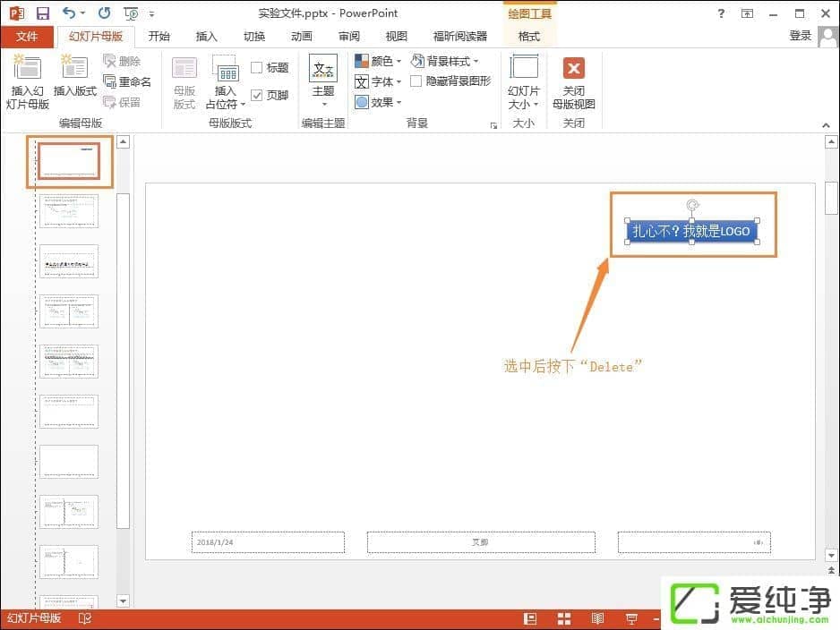The image size is (840, 630).
Task: Click the 字体 (Fonts) icon in Background group
Action: (377, 81)
